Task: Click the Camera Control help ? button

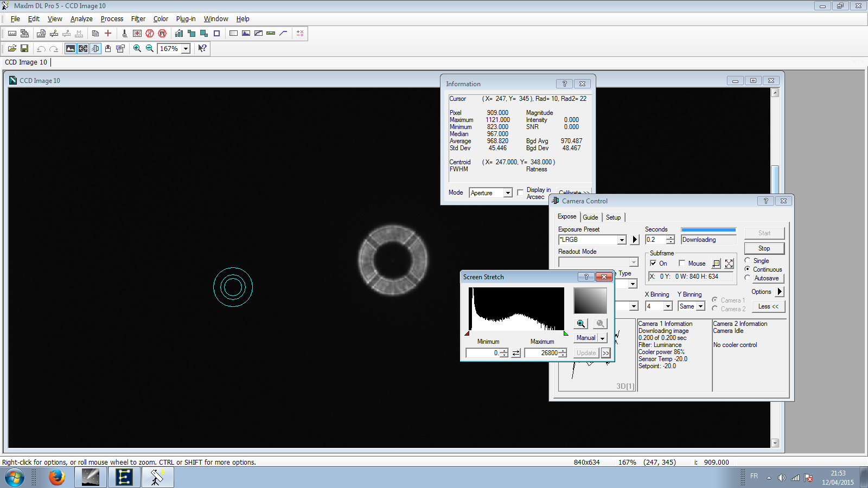Action: tap(765, 201)
